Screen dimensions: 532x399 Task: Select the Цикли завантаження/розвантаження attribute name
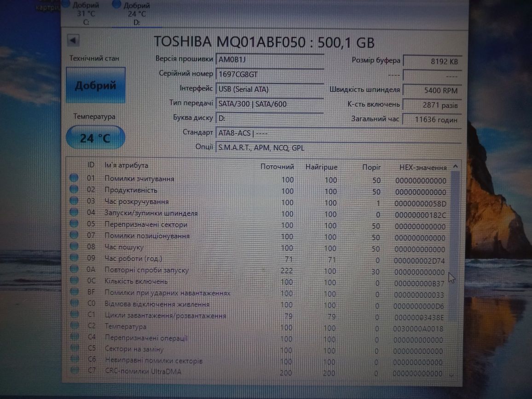point(165,316)
